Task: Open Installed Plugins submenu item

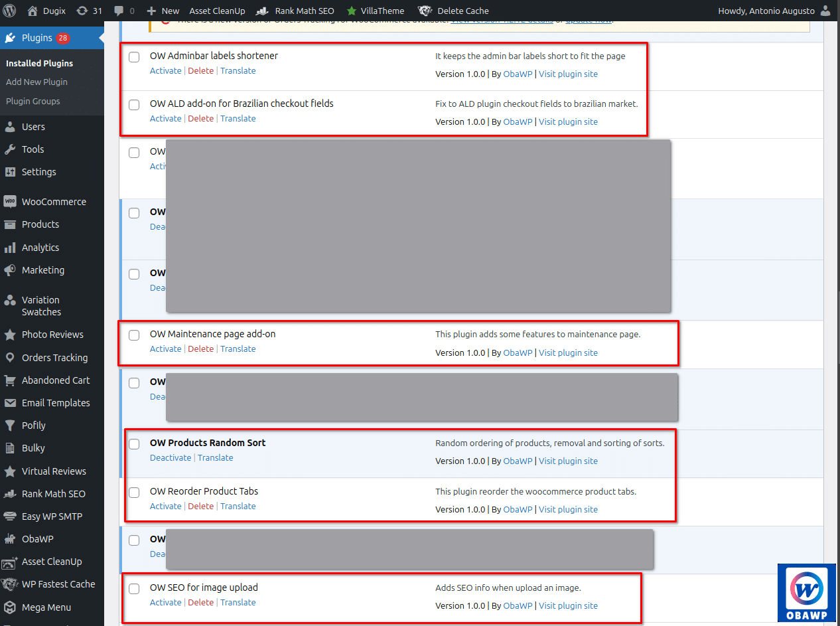Action: [x=40, y=63]
